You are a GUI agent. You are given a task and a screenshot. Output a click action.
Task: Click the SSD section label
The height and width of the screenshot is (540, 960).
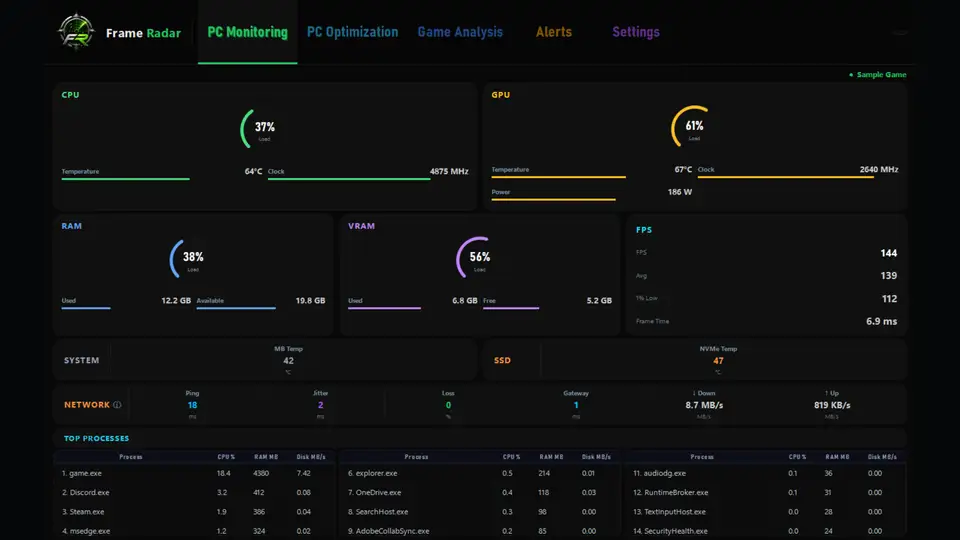click(x=502, y=361)
